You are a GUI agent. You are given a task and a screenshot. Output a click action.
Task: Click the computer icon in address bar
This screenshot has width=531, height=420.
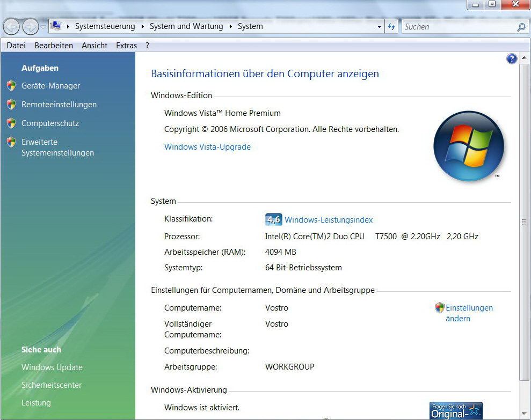tap(56, 26)
